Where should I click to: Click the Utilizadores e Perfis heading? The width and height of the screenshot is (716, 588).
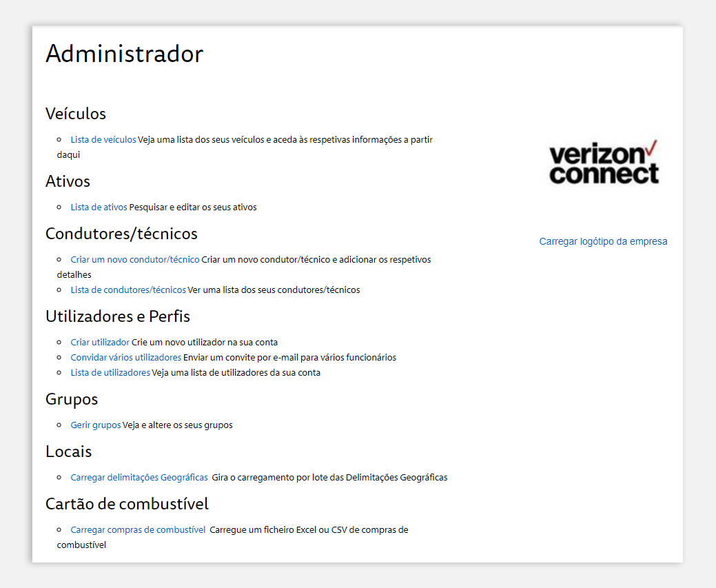point(118,316)
